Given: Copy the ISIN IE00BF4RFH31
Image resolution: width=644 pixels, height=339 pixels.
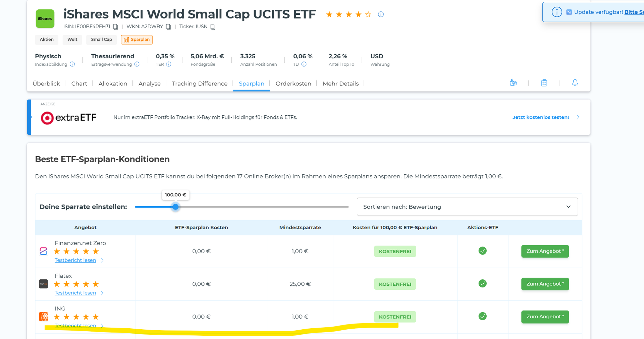Looking at the screenshot, I should (115, 27).
